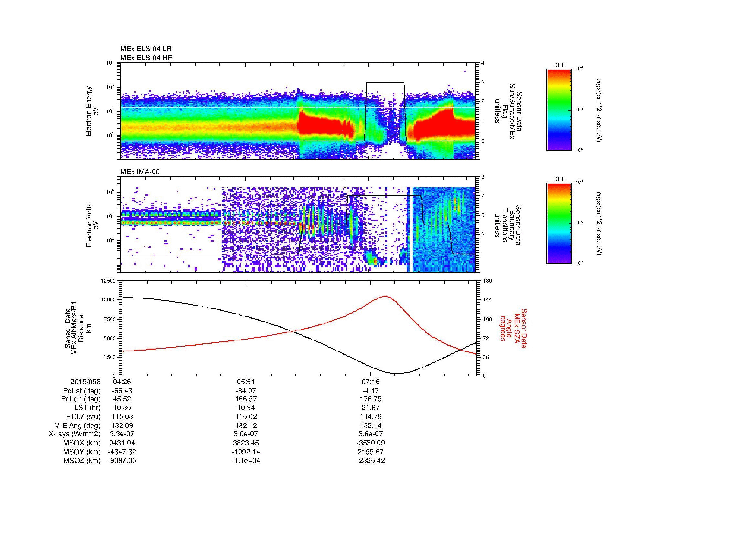Click the 'Boundary Transitions' right axis label
756x534 pixels.
[x=509, y=225]
